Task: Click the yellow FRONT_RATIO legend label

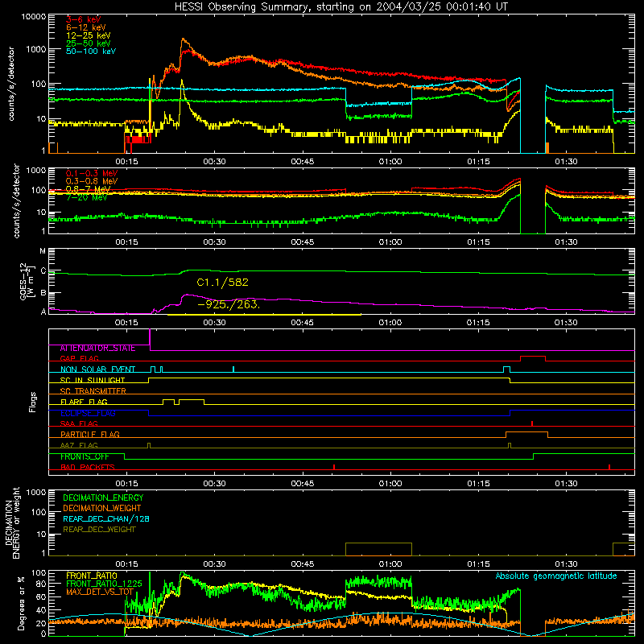Action: click(92, 576)
